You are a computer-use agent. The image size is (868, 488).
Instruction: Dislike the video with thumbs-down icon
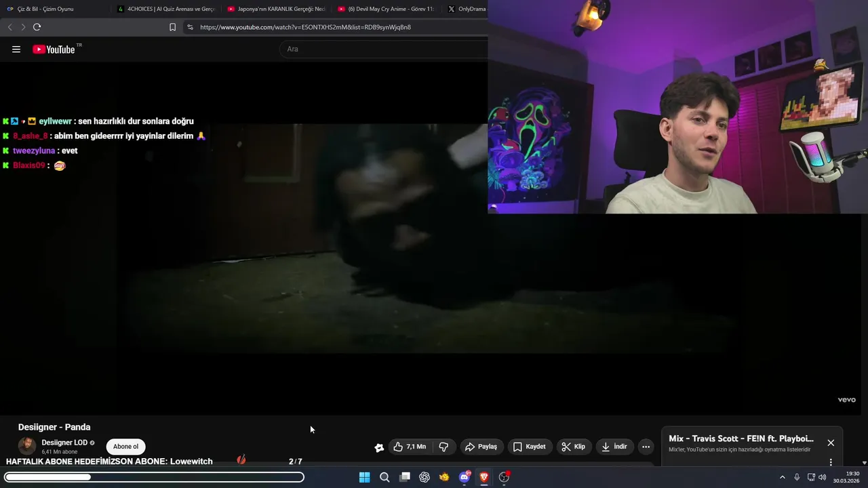tap(443, 447)
